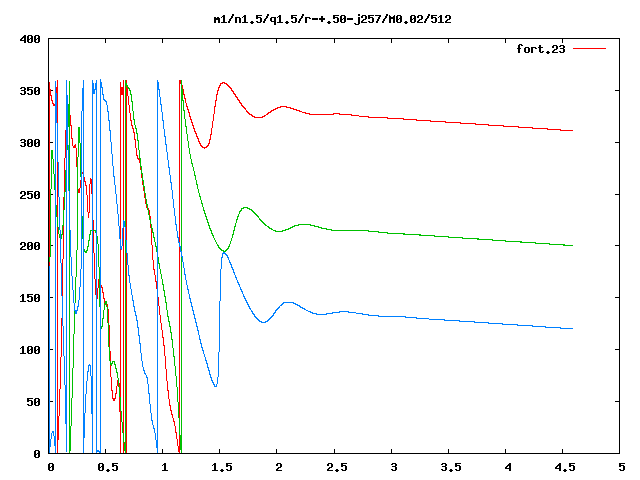Click x-axis label 2.5
640x480 pixels.
[x=336, y=467]
